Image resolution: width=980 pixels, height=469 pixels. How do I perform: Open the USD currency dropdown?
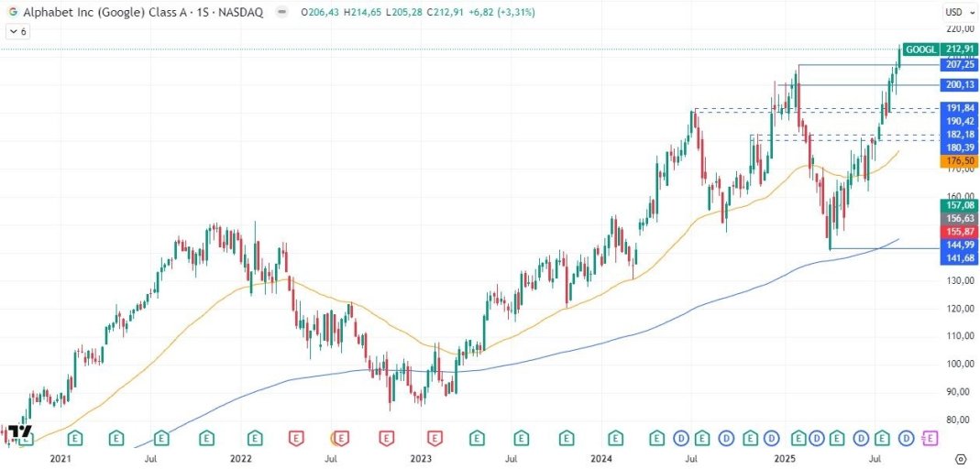[960, 12]
